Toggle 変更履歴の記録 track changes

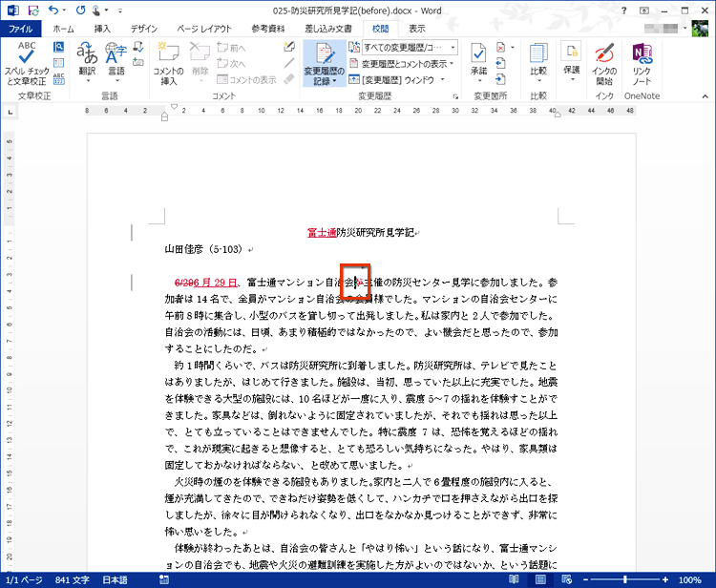[x=325, y=63]
